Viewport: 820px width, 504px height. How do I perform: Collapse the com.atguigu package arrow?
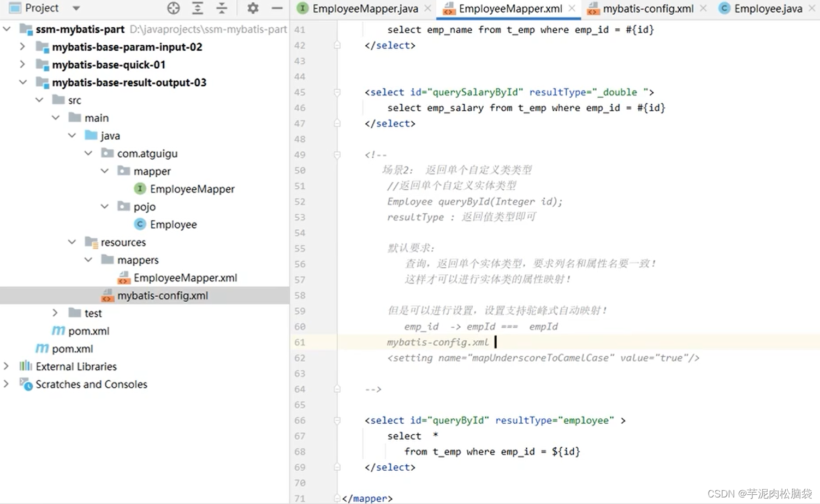[x=88, y=153]
